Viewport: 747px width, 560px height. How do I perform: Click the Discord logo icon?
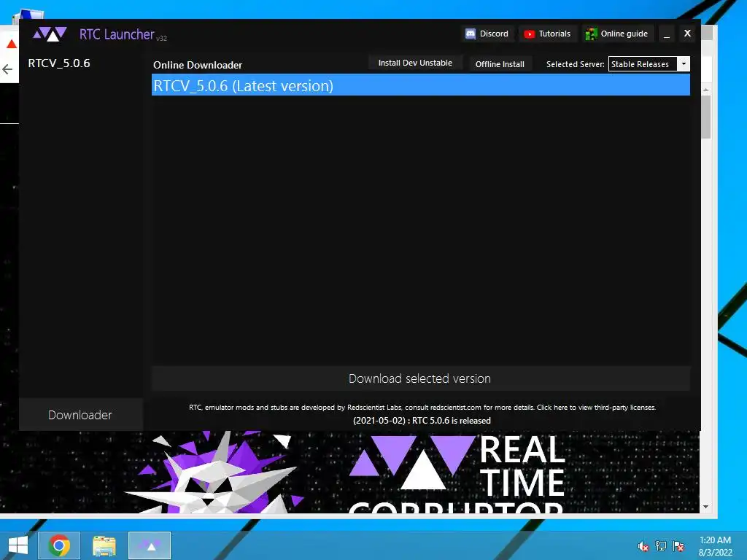[471, 34]
